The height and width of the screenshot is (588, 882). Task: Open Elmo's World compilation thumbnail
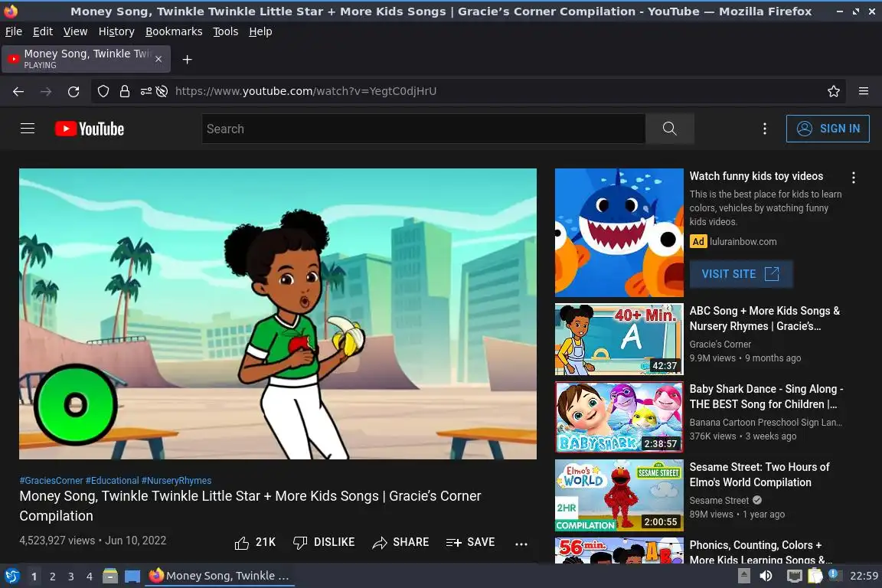[x=619, y=495]
